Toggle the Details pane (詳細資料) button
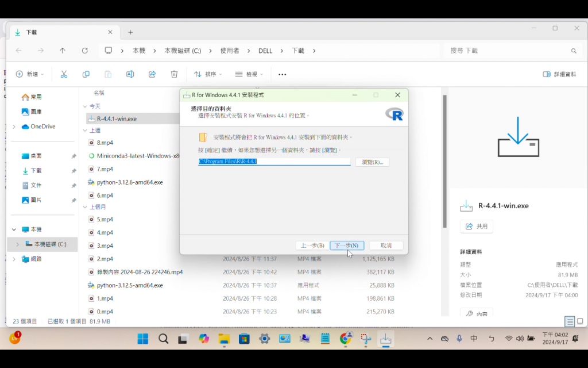The height and width of the screenshot is (368, 588). tap(559, 74)
